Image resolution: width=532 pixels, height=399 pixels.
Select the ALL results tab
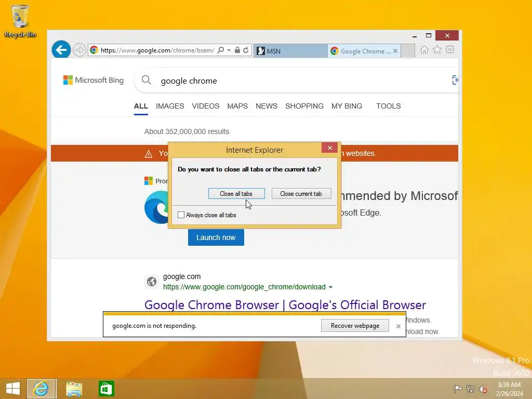click(x=141, y=106)
